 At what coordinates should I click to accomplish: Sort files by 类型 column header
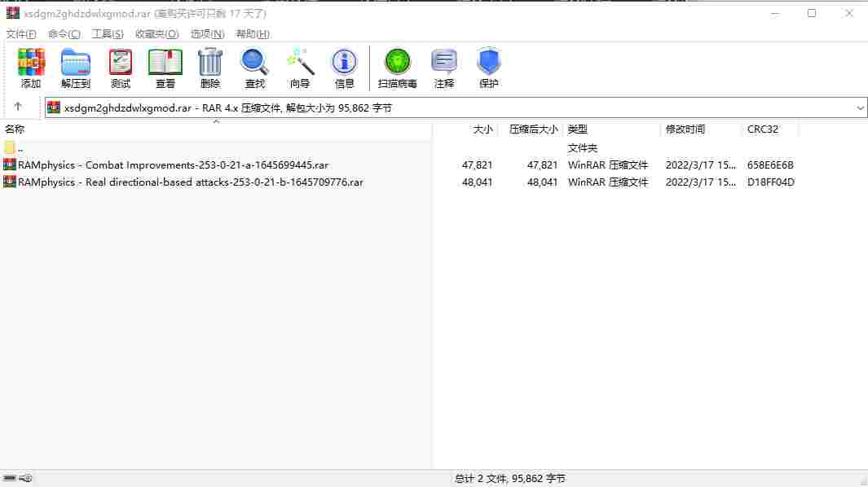click(577, 129)
